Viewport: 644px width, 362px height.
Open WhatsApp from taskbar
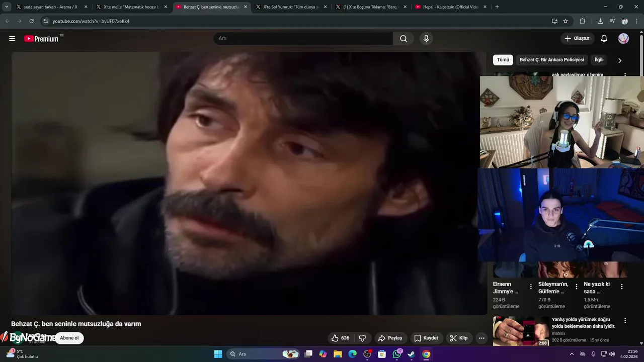(x=397, y=354)
